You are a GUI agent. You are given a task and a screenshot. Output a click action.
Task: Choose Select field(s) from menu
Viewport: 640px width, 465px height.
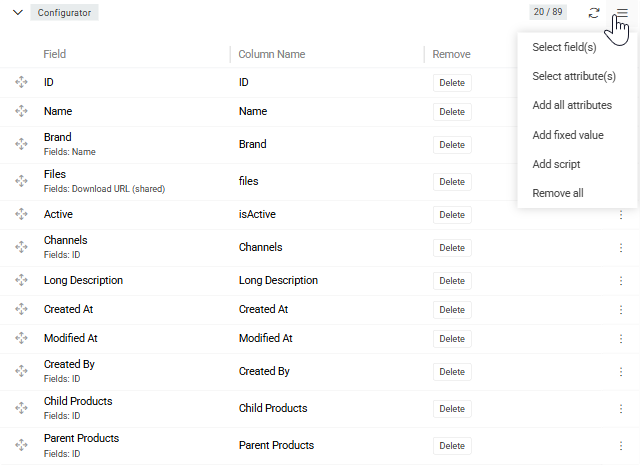pos(564,47)
